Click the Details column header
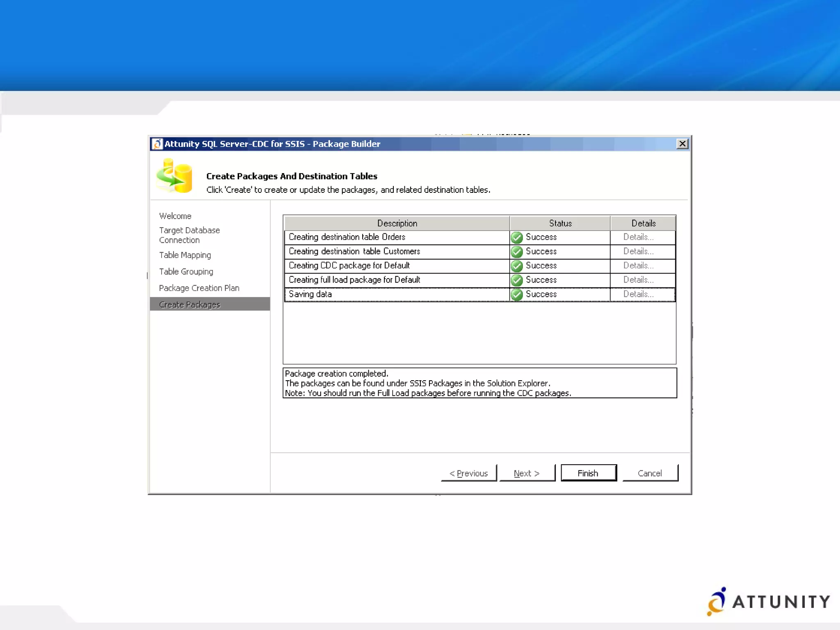 [x=643, y=223]
